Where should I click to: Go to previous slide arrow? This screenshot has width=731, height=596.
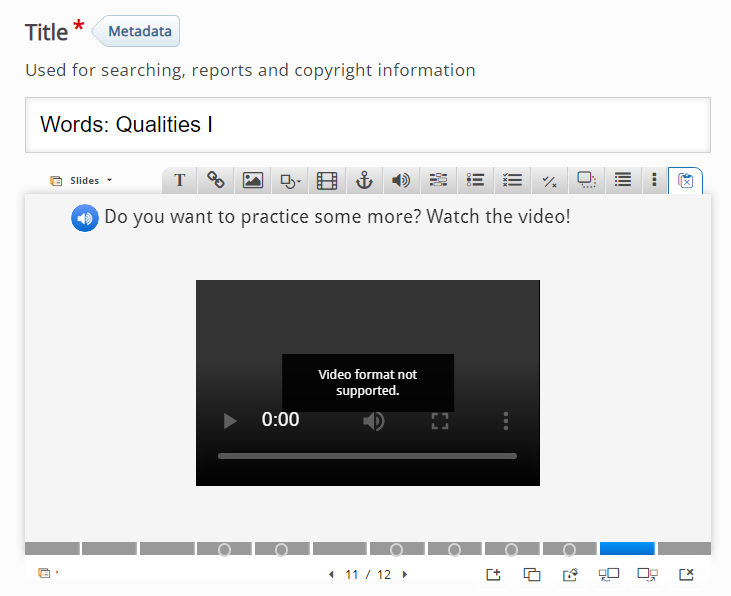[331, 575]
